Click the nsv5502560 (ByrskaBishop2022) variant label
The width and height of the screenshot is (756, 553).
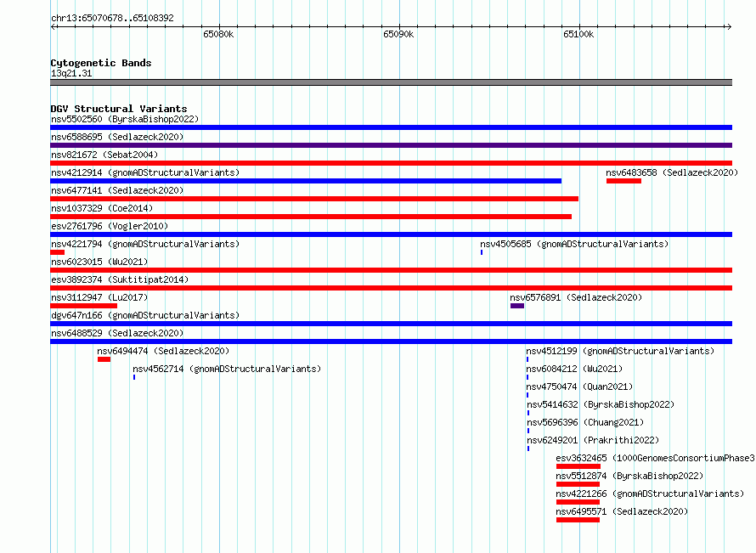tap(125, 119)
